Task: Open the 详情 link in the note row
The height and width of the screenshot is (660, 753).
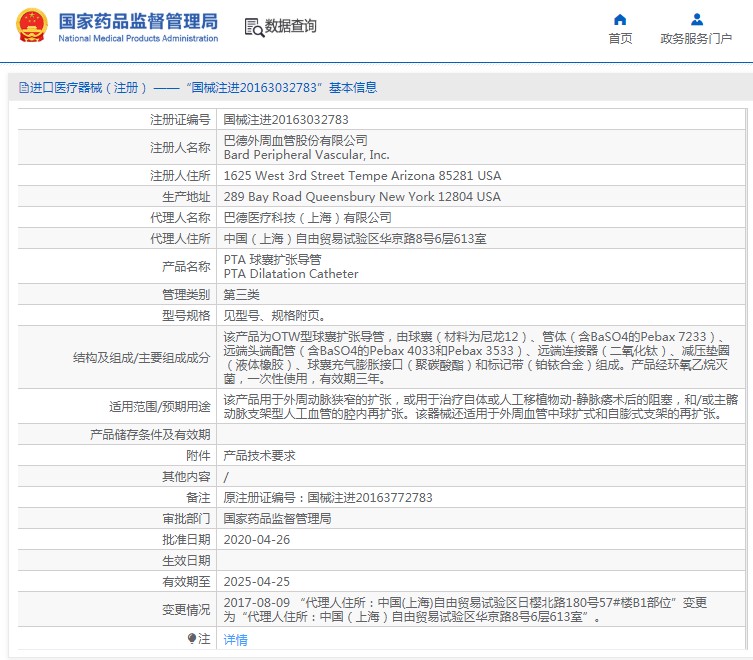Action: coord(235,639)
